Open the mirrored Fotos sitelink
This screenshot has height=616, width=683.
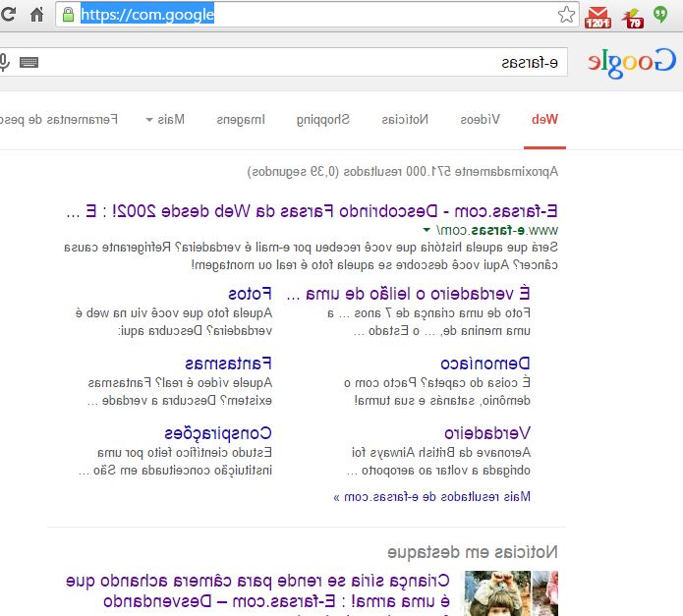click(x=250, y=294)
